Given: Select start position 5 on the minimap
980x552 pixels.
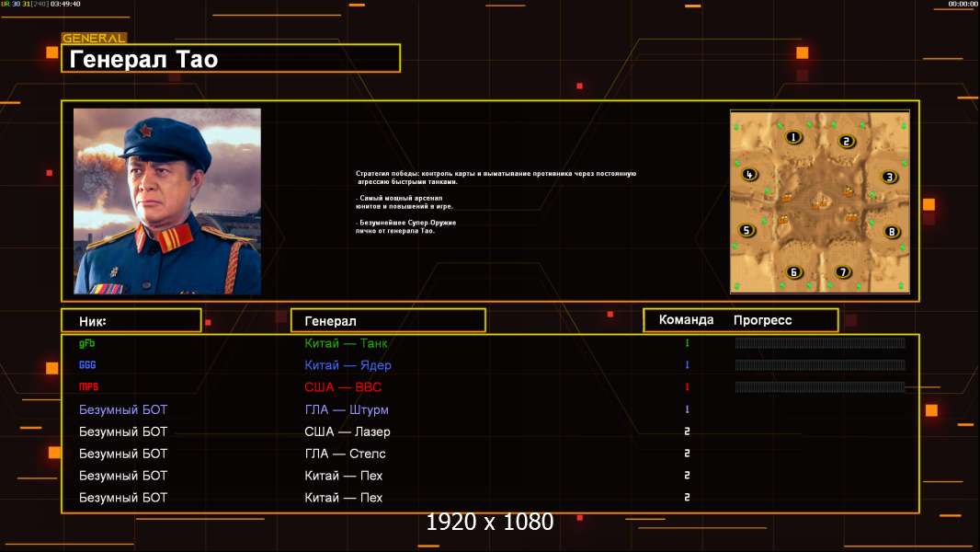Looking at the screenshot, I should tap(746, 230).
